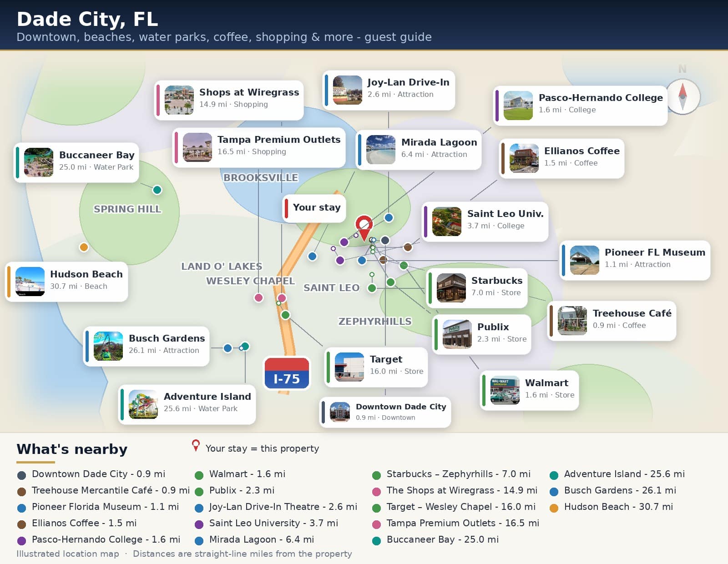Click the What's nearby heading
The height and width of the screenshot is (564, 728).
72,449
